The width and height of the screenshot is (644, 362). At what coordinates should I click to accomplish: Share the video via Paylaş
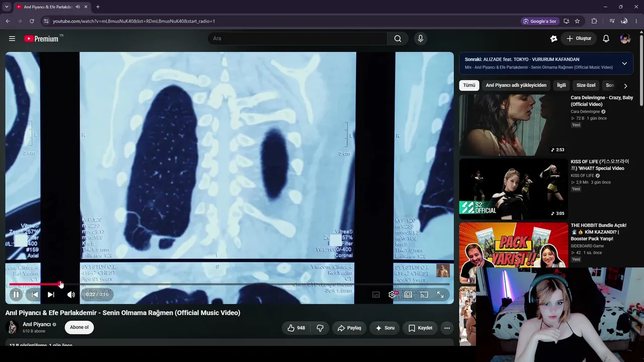[x=349, y=328]
